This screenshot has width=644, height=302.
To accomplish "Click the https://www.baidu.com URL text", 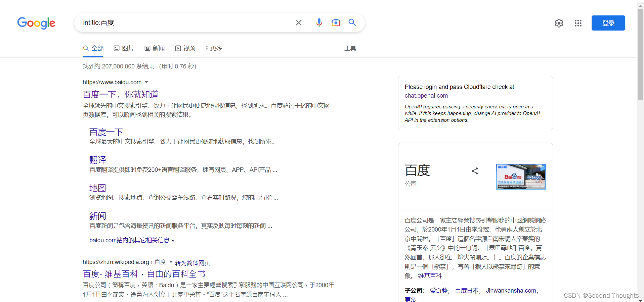I will [x=112, y=82].
